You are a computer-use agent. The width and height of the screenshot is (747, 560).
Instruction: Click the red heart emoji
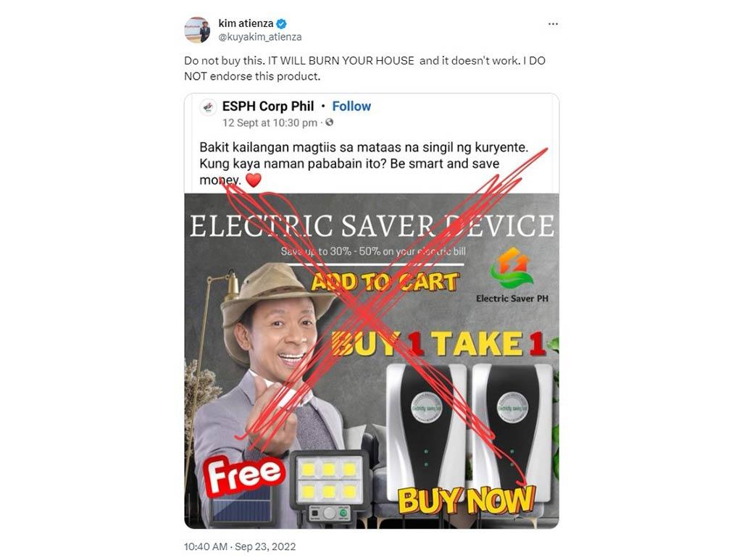254,180
